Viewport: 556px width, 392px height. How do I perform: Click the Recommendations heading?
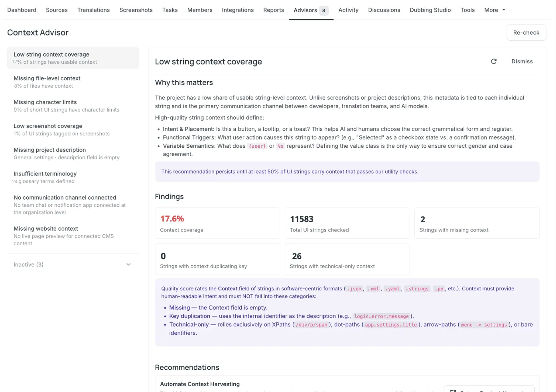click(187, 367)
